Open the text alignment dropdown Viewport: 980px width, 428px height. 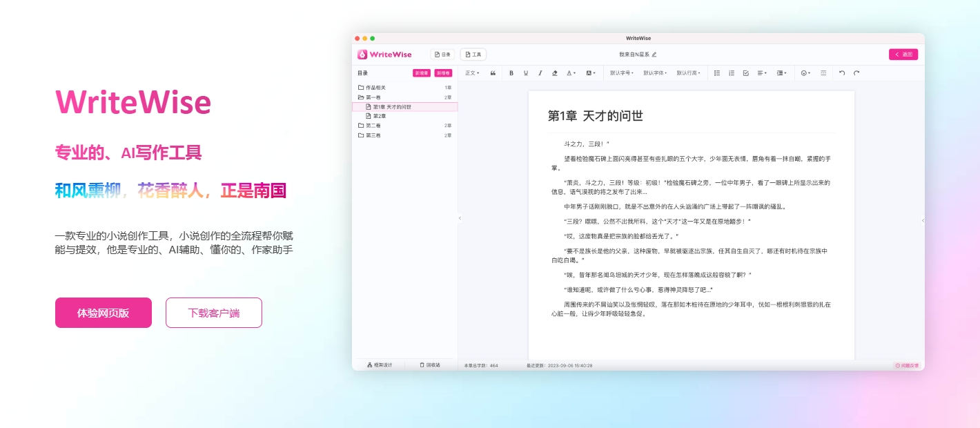pyautogui.click(x=763, y=72)
